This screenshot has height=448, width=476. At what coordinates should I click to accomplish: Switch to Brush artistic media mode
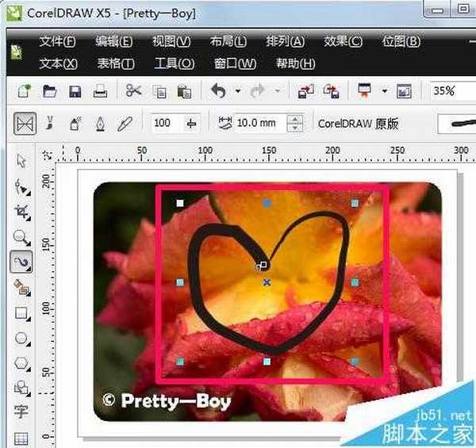pos(51,124)
